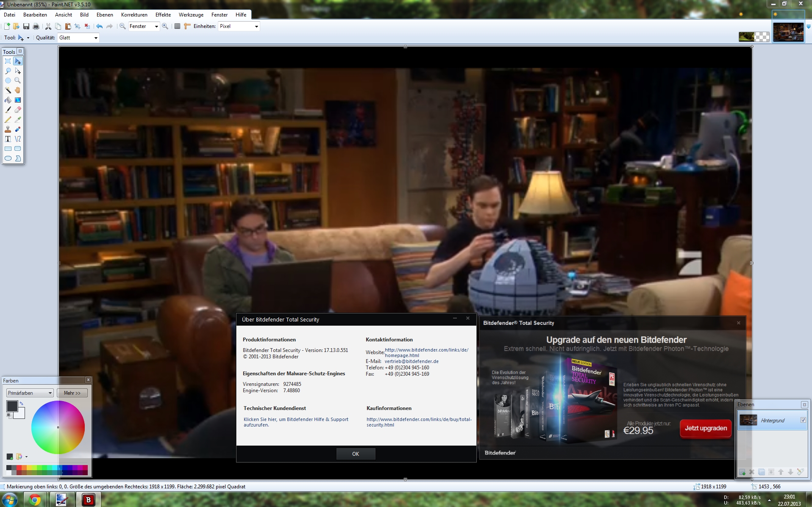Add current color to palette
Screen dimensions: 812x507
[10, 457]
